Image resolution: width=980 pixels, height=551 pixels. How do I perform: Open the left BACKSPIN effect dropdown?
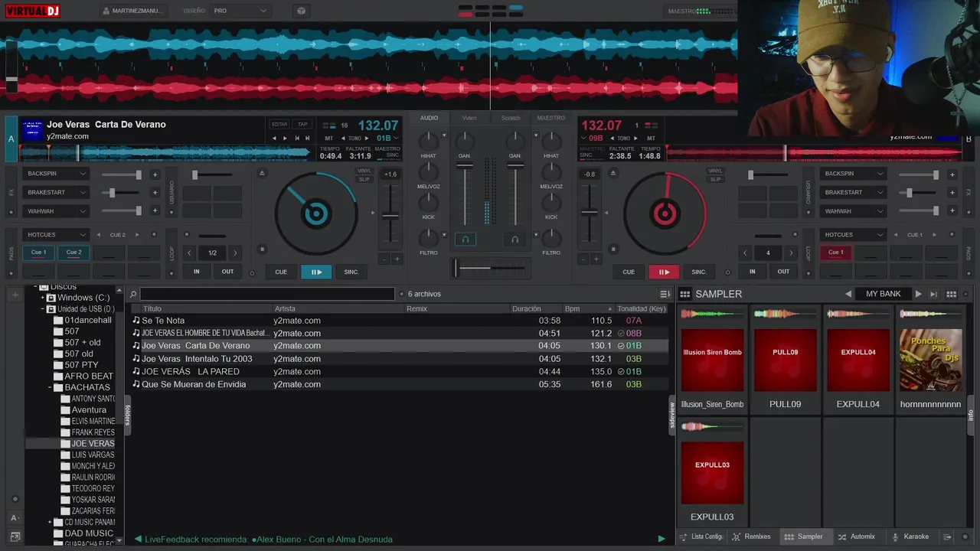[56, 174]
